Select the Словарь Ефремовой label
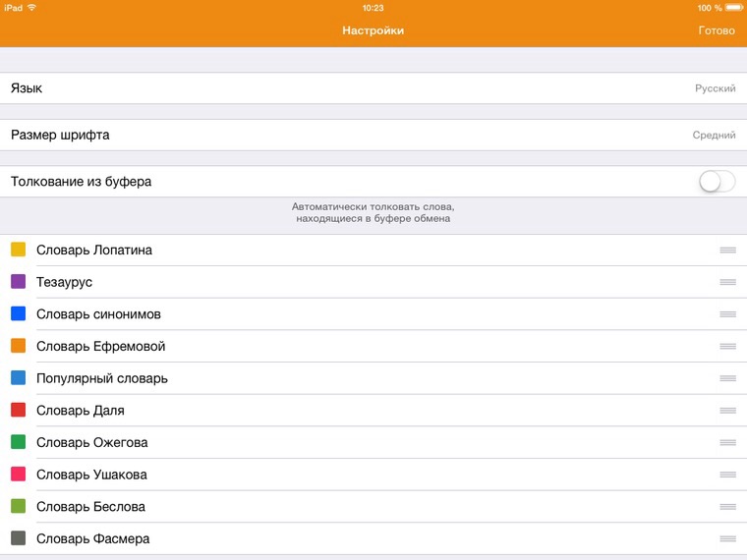This screenshot has height=560, width=747. (101, 346)
